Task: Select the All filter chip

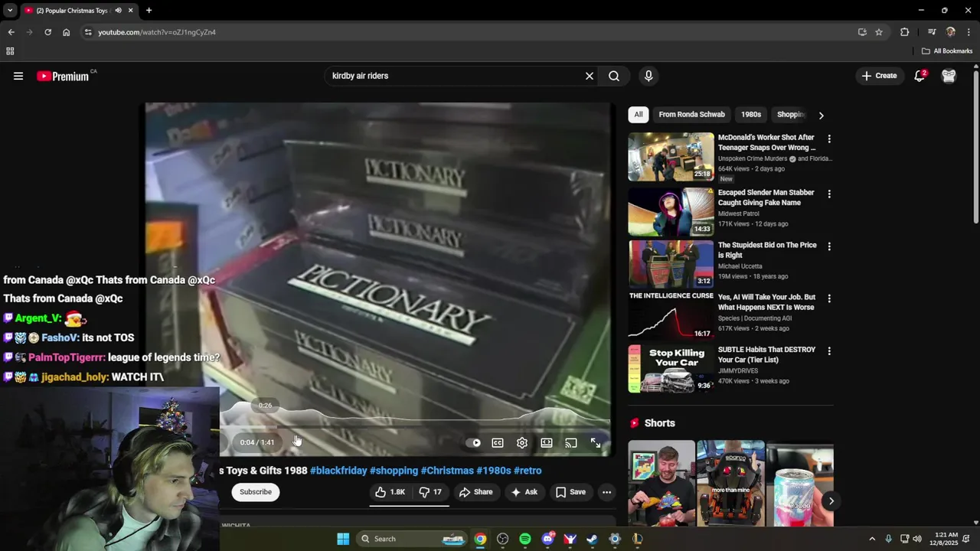Action: [x=639, y=115]
